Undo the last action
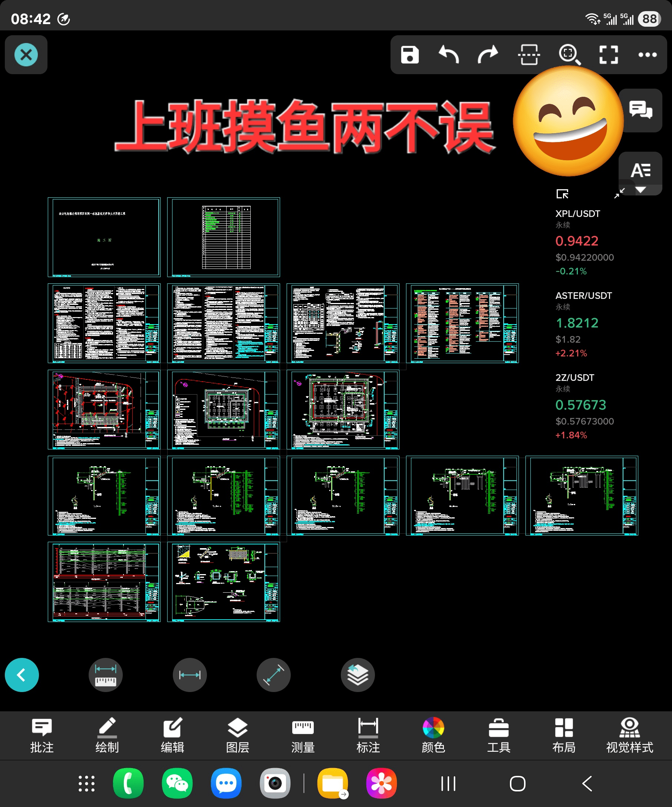 click(449, 55)
